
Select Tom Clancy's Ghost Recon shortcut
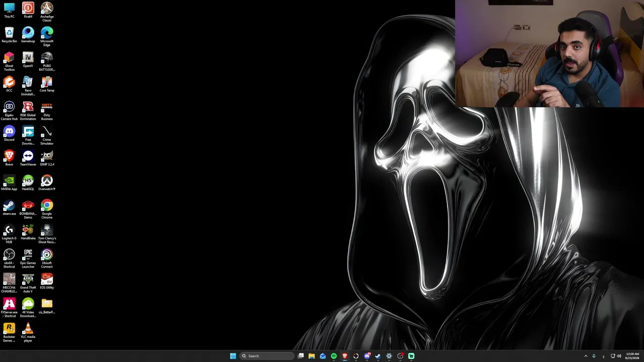click(47, 234)
